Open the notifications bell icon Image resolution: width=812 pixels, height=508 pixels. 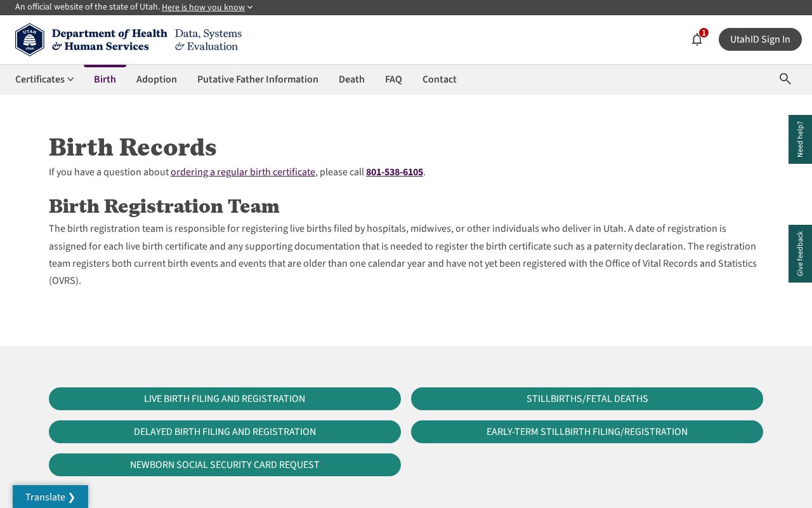coord(697,39)
